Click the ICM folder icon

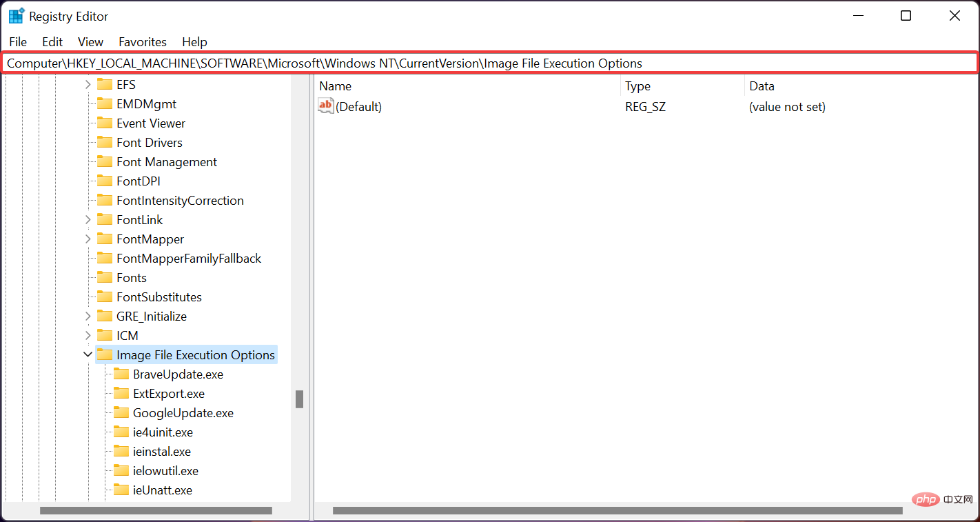pos(105,335)
